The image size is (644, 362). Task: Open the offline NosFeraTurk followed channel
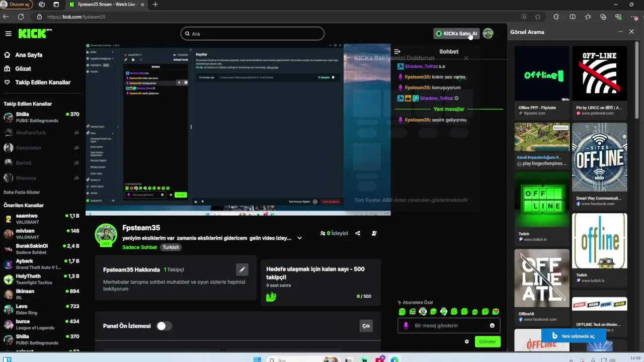coord(41,133)
